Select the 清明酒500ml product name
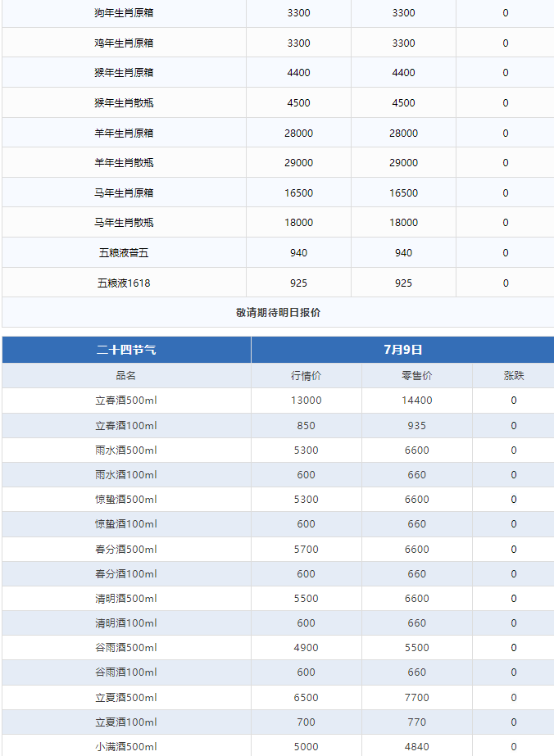Screen dimensions: 554x756 [x=126, y=599]
